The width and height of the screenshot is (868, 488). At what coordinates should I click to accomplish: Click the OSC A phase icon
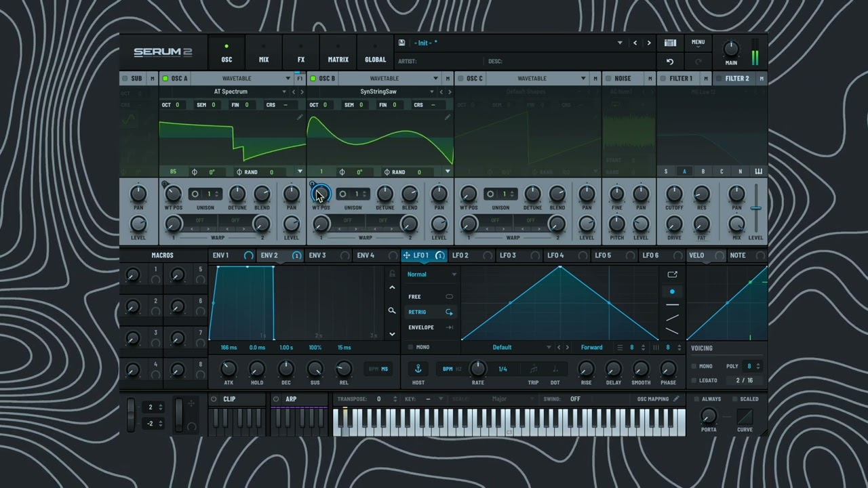click(x=195, y=172)
